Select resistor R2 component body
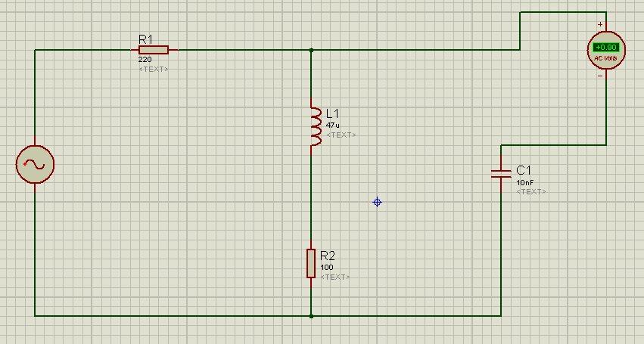This screenshot has width=644, height=344. click(x=311, y=263)
